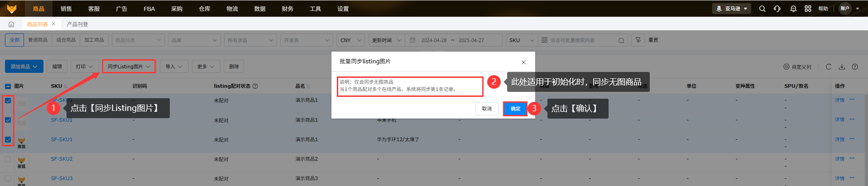
Task: Click the search magnifier in SKU search box
Action: 621,40
